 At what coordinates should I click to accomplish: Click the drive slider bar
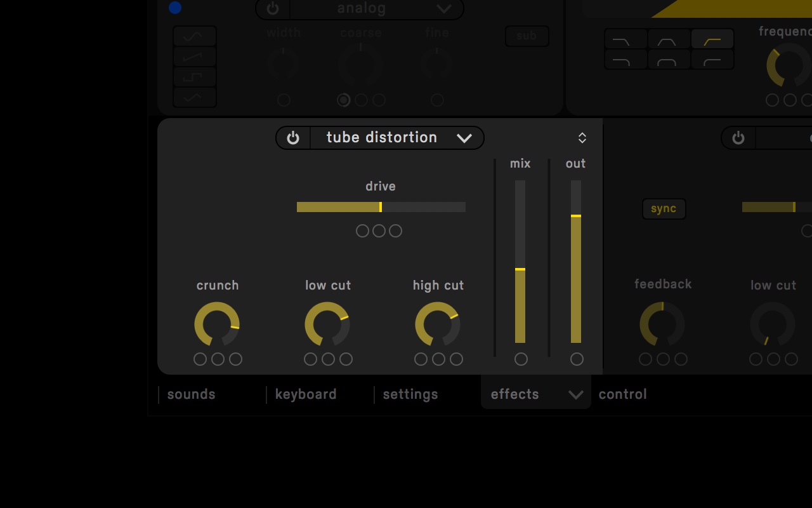pos(381,207)
